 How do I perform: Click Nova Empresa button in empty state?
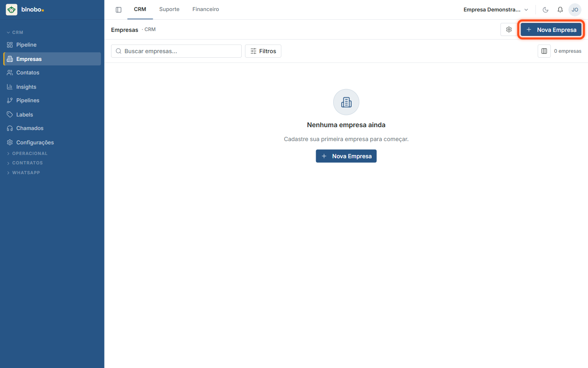[x=346, y=156]
